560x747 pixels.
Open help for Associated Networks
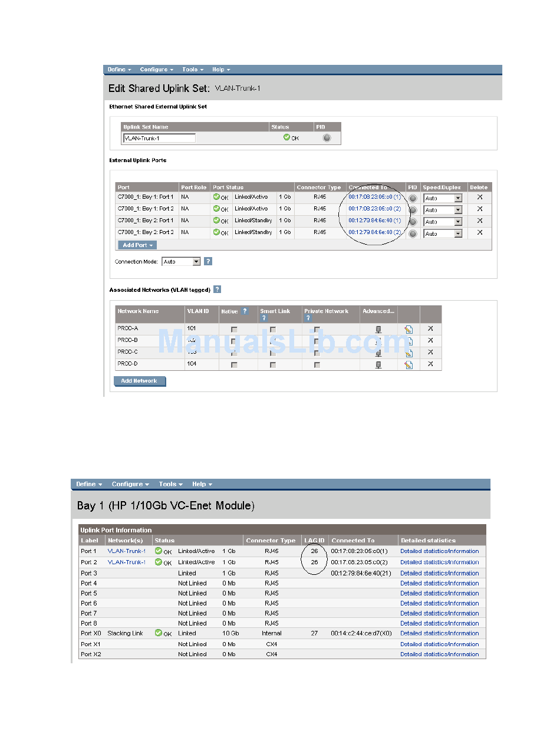tap(217, 289)
